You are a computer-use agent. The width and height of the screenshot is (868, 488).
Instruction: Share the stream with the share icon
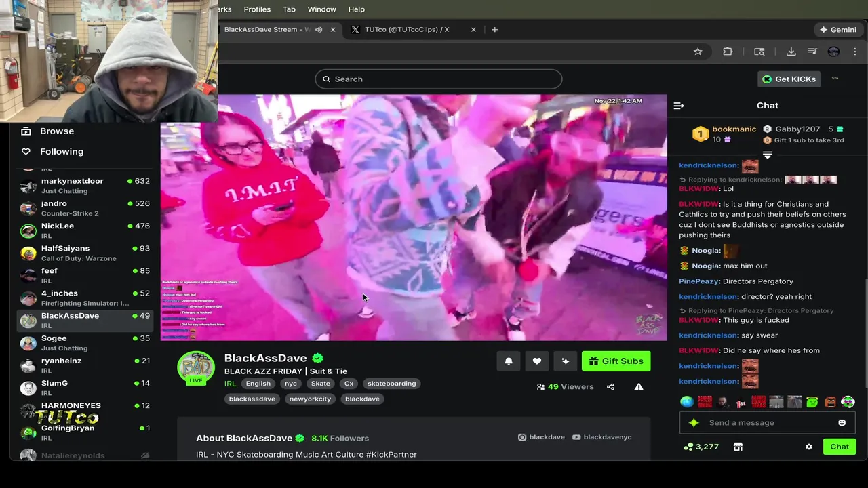click(610, 387)
